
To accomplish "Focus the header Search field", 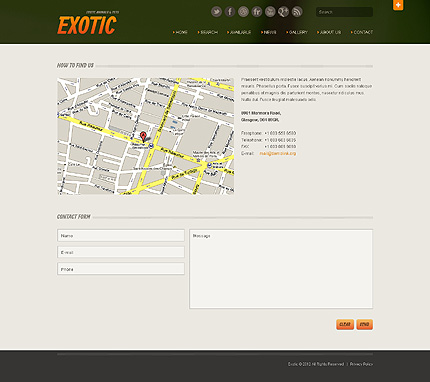I will pos(344,12).
